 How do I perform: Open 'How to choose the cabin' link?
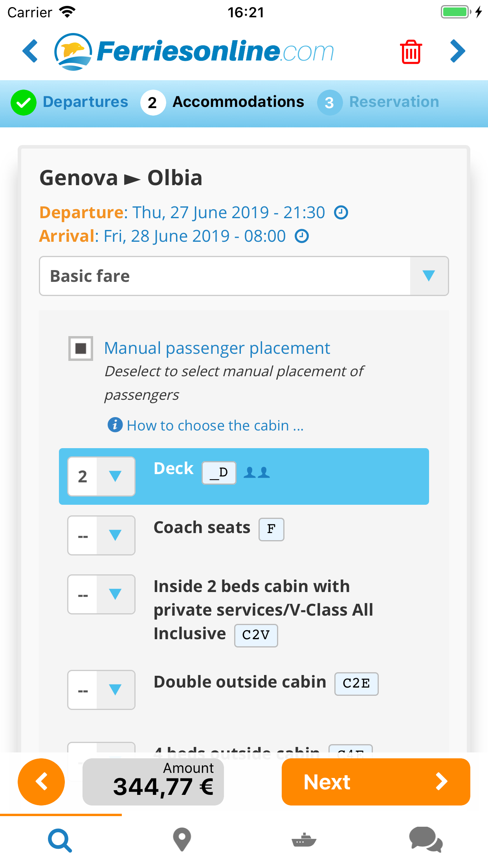tap(215, 425)
